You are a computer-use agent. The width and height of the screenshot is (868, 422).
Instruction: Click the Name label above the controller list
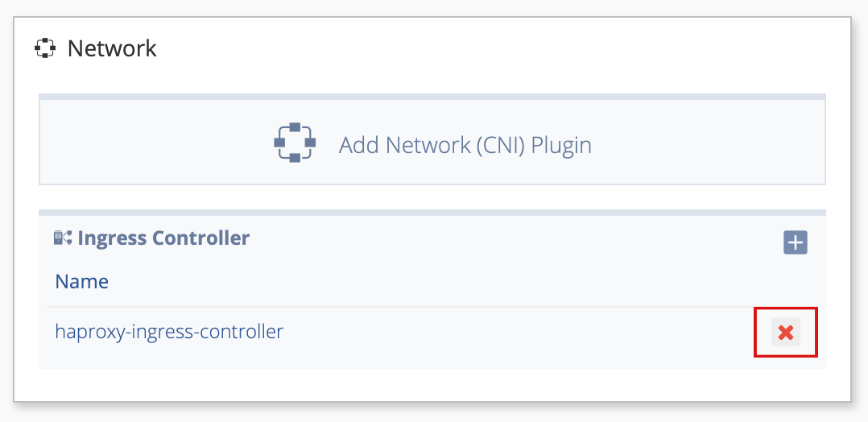[82, 282]
